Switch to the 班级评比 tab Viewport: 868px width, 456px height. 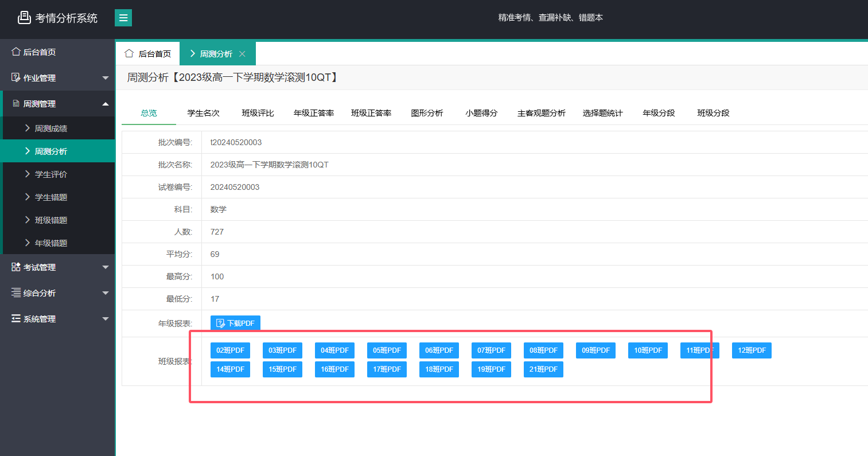coord(258,113)
